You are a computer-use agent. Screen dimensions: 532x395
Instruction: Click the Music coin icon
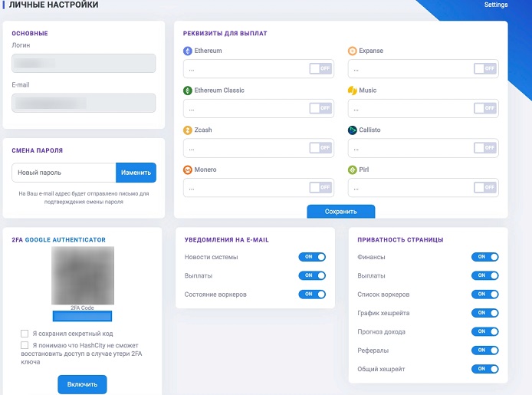click(353, 91)
